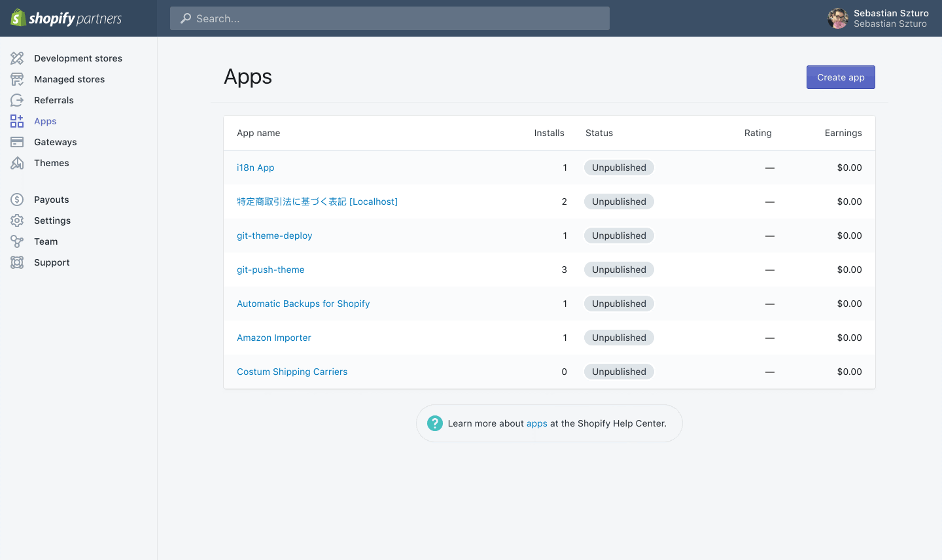The image size is (942, 560).
Task: Click the Managed stores storefront icon
Action: (17, 79)
